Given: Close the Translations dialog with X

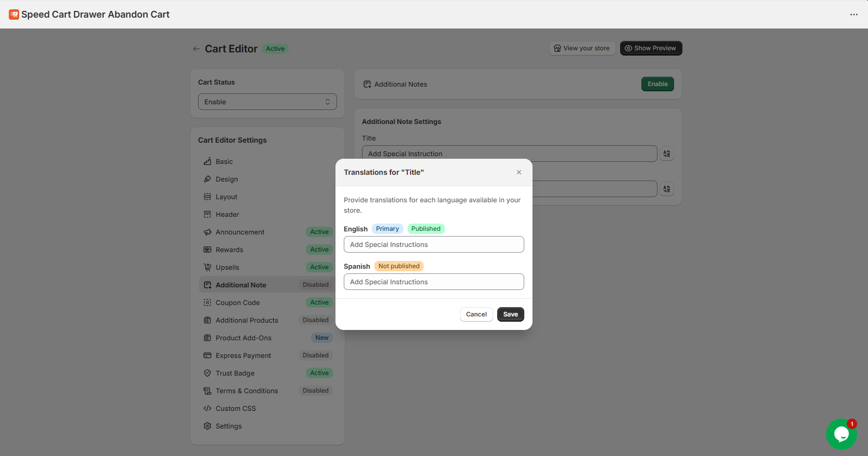Looking at the screenshot, I should [x=519, y=172].
